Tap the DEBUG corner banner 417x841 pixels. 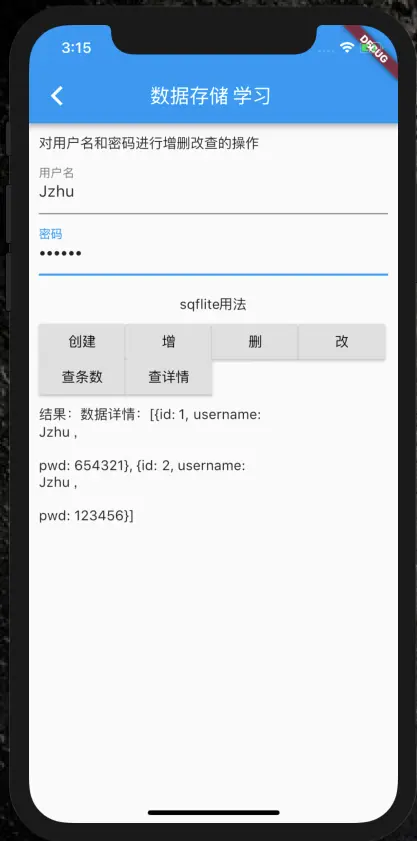coord(374,51)
